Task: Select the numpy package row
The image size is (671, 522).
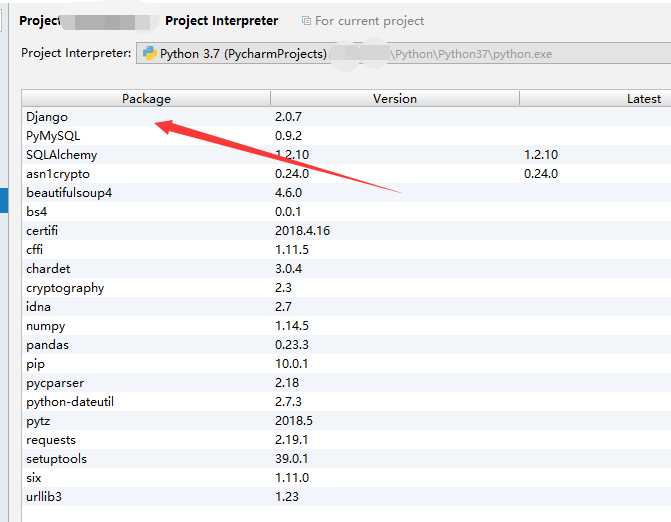Action: 346,326
